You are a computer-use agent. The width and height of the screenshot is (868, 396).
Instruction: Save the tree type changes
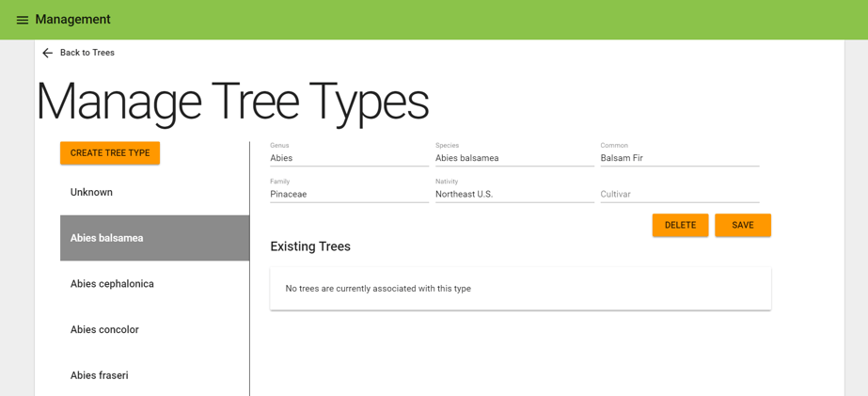point(743,226)
